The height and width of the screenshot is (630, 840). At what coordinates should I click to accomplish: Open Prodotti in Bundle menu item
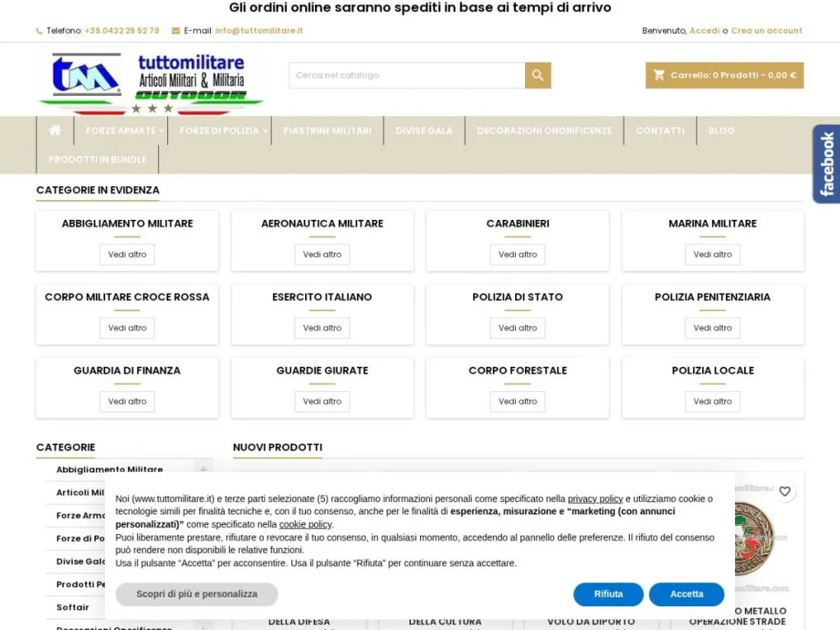(x=98, y=160)
